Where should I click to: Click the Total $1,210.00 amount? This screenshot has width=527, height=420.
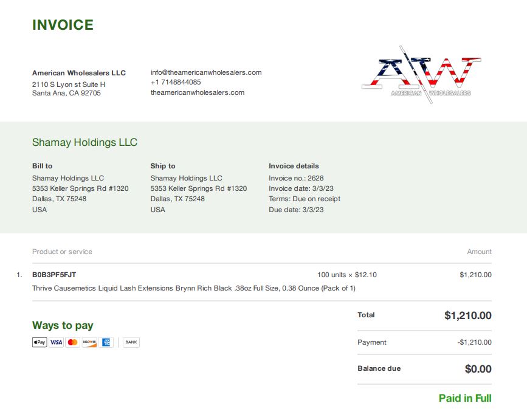468,315
